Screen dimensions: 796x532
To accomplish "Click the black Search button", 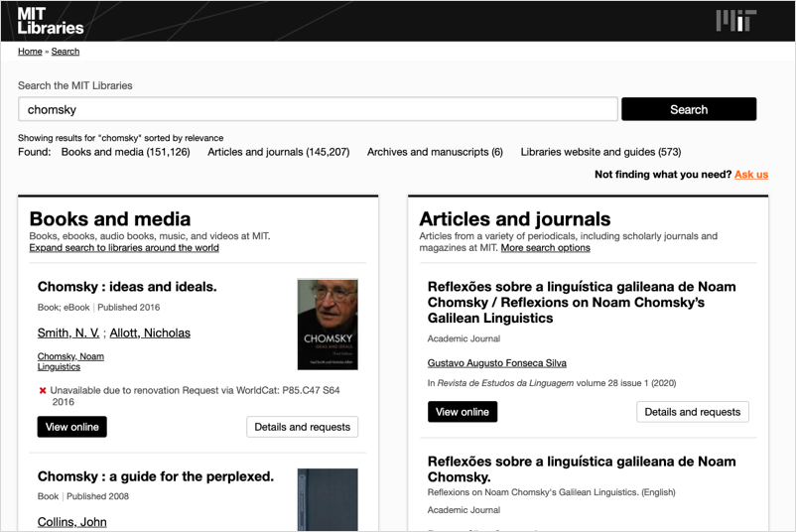I will (x=689, y=109).
